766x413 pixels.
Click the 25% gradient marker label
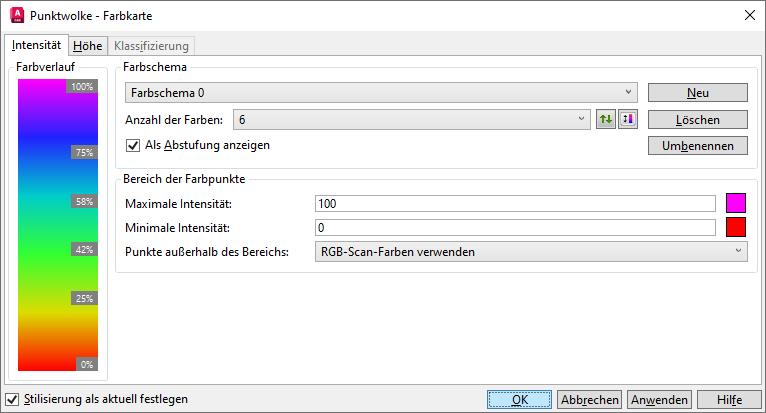(x=84, y=298)
